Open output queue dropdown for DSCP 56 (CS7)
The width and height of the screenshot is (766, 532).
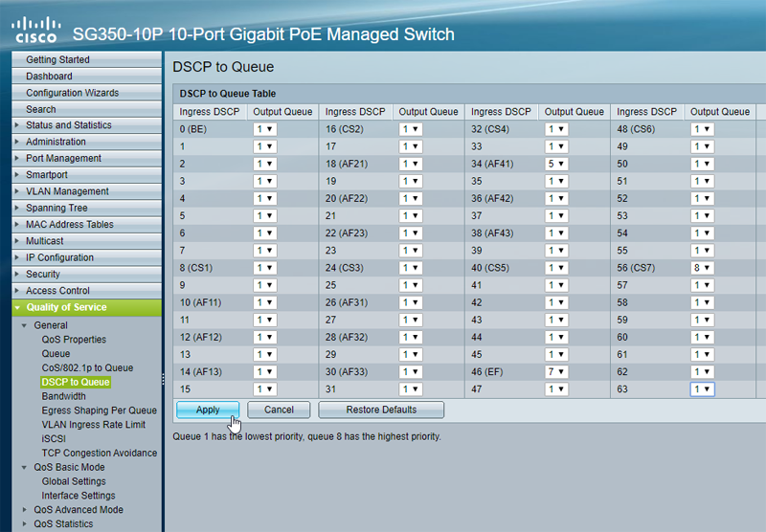click(x=702, y=268)
